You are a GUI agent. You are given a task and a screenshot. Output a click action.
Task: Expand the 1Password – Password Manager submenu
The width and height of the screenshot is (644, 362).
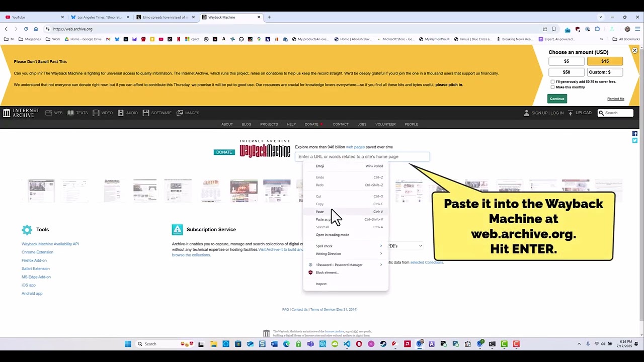(346, 264)
